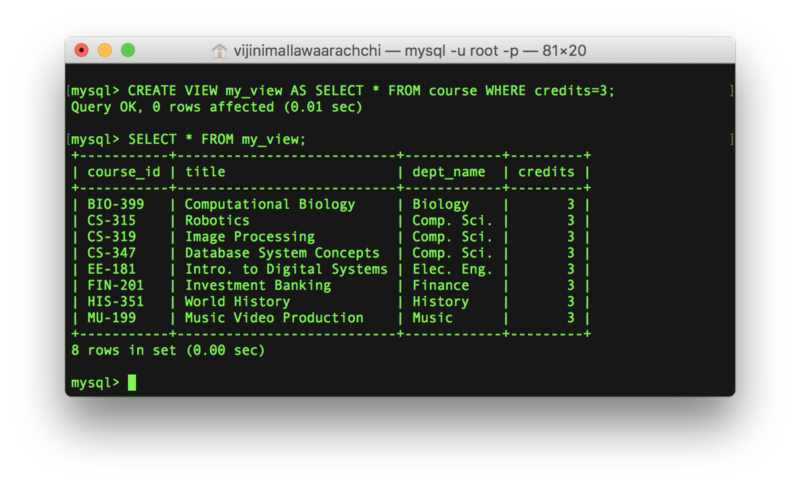Close the terminal window with red button
The image size is (800, 489).
(83, 50)
